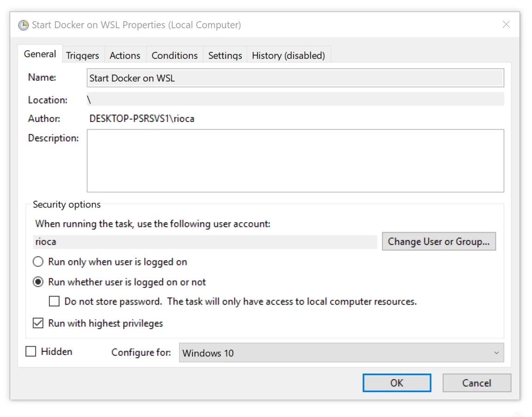Click the dropdown arrow next to Windows 10
This screenshot has height=417, width=532.
tap(496, 353)
